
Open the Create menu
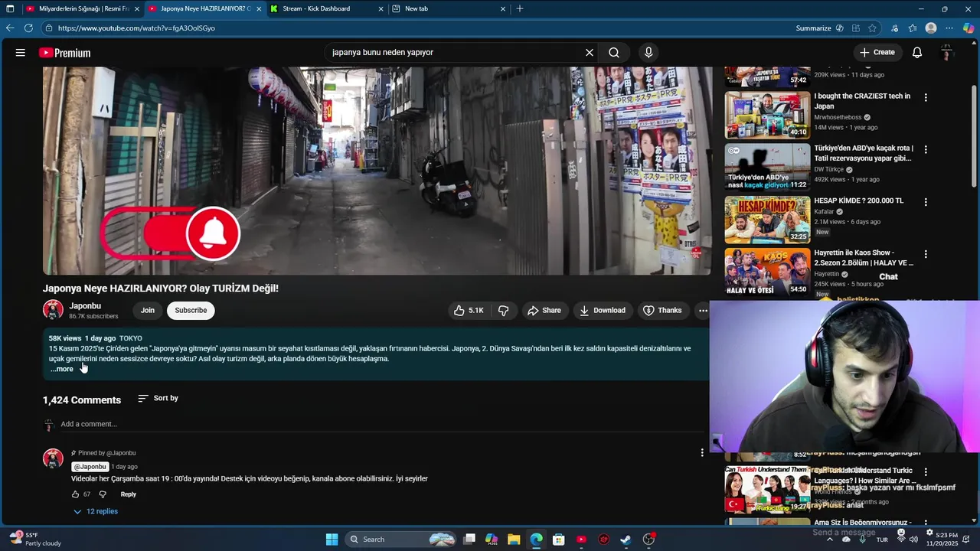(877, 53)
